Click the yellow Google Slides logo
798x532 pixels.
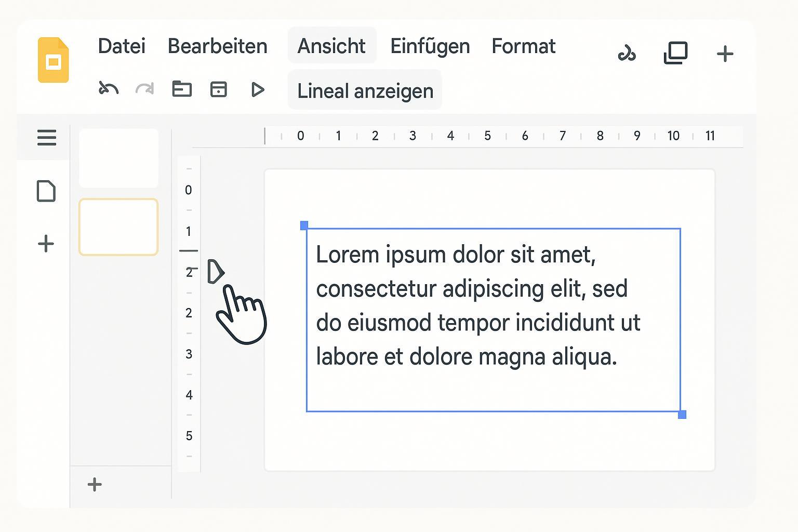tap(53, 60)
